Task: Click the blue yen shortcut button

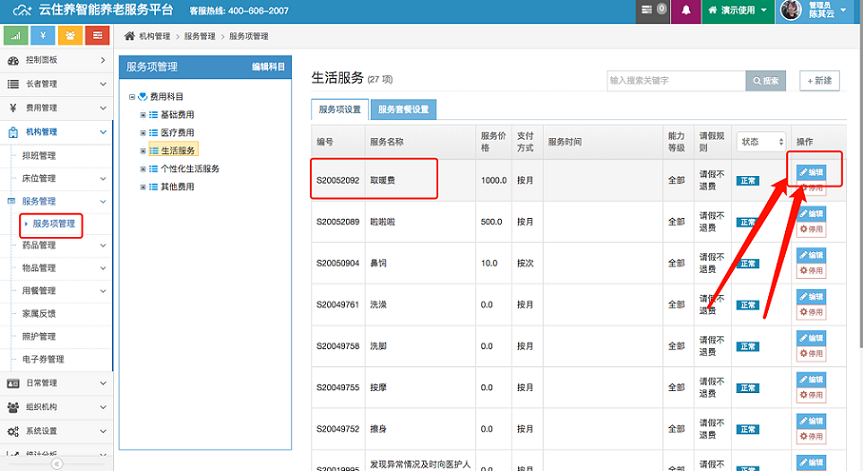Action: 42,36
